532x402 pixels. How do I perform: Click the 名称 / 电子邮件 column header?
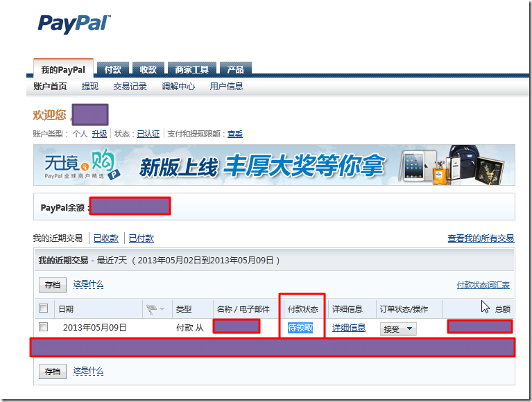(243, 309)
